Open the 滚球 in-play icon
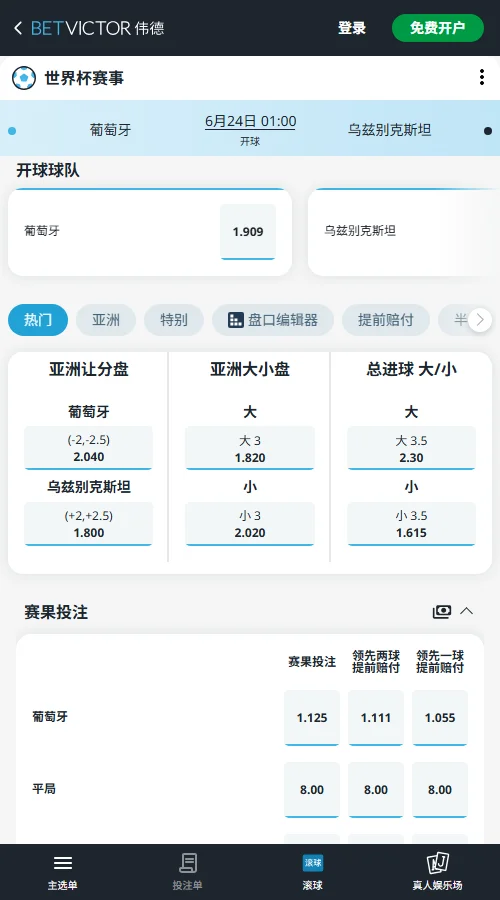500x900 pixels. pos(313,863)
